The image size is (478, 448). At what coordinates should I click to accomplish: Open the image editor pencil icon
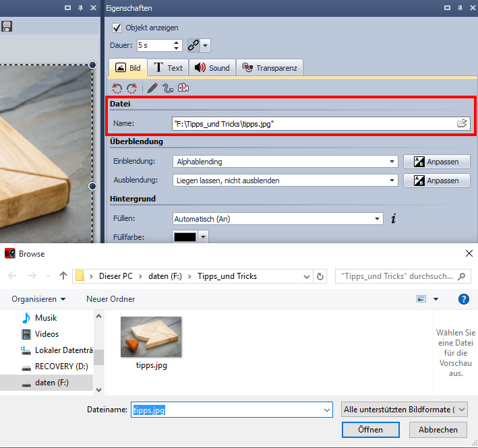point(152,88)
